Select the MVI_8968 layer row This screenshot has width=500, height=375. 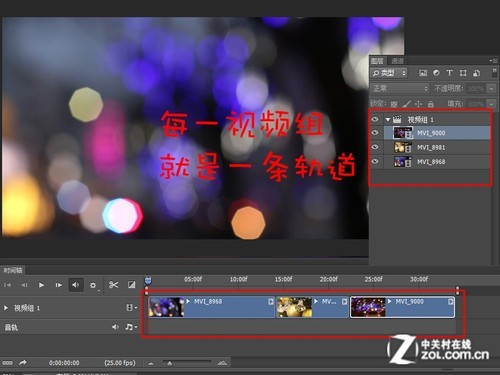[x=437, y=161]
